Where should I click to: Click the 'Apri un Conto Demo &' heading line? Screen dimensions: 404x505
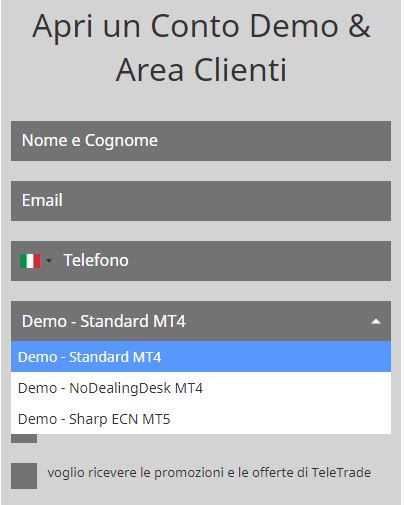tap(201, 27)
